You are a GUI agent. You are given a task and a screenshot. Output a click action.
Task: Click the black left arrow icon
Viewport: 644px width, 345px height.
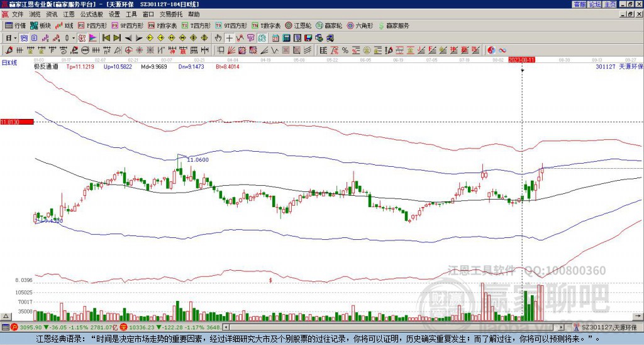(x=128, y=38)
